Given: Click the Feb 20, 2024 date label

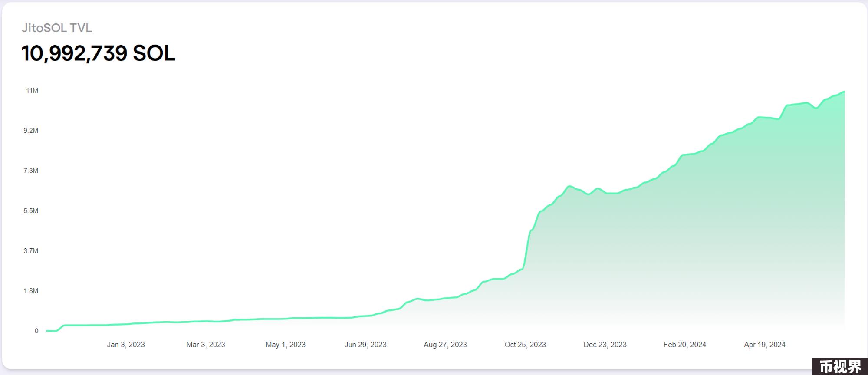Looking at the screenshot, I should tap(685, 345).
